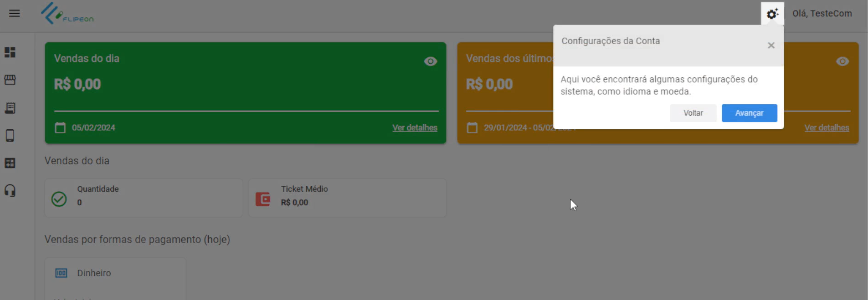Click the calendar icon beside 05/02/2024
This screenshot has height=300, width=868.
[x=60, y=127]
